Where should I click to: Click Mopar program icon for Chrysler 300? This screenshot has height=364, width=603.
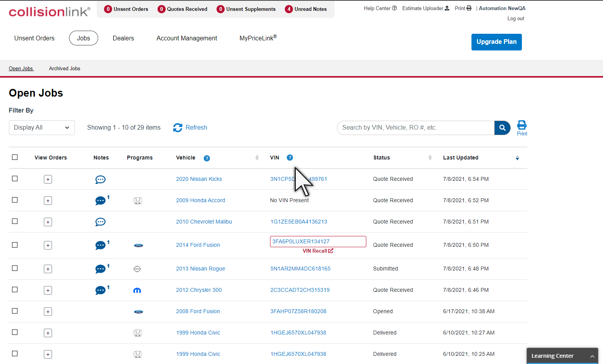pyautogui.click(x=137, y=290)
